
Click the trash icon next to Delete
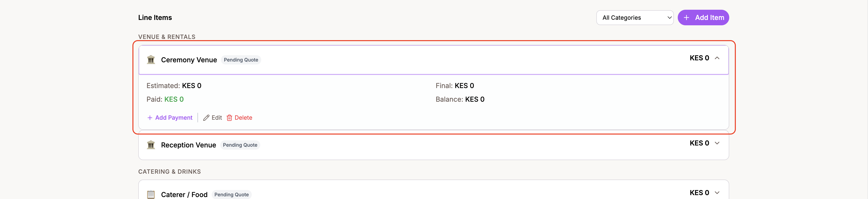[x=229, y=118]
